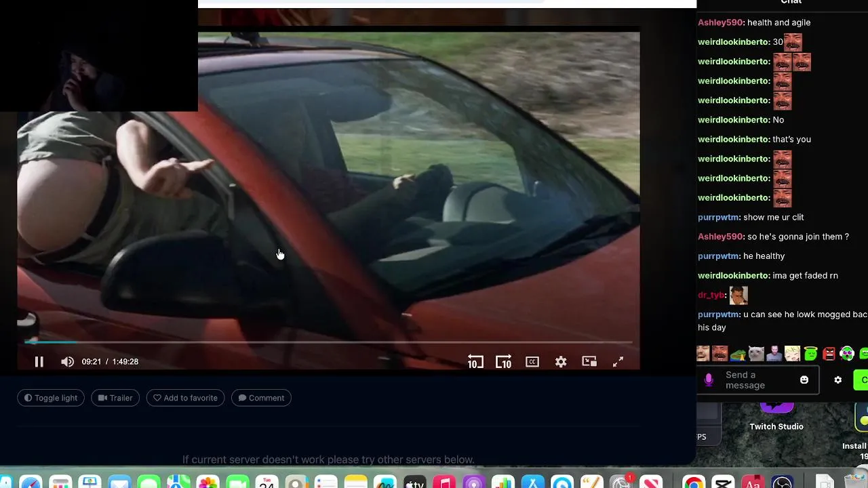Click "that's you" chat message
Viewport: 868px width, 488px height.
(x=791, y=140)
